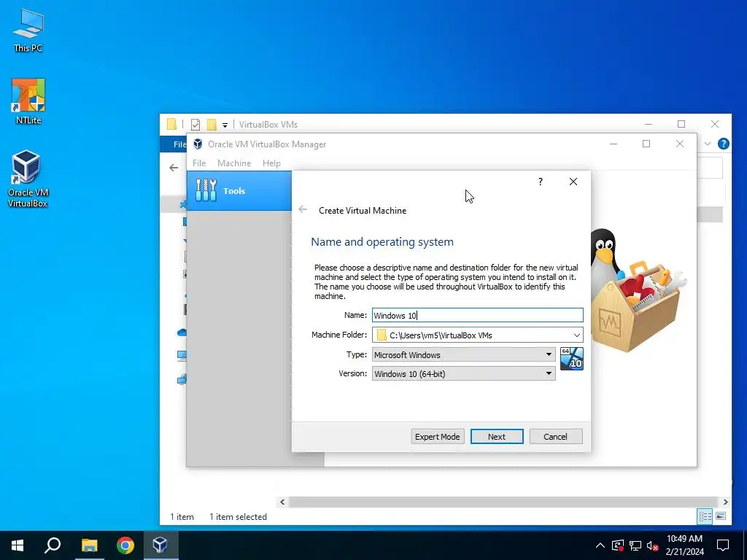
Task: Open the Type dropdown Microsoft Windows
Action: [463, 355]
